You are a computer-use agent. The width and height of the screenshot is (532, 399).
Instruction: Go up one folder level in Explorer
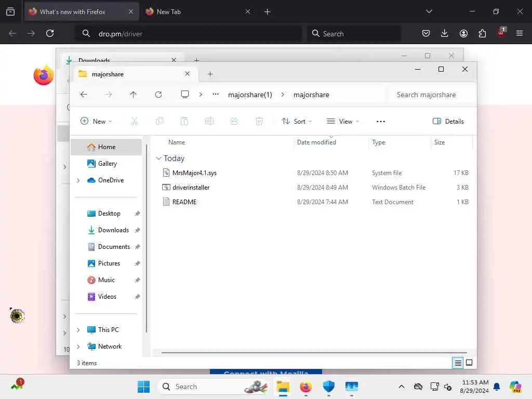pos(134,95)
